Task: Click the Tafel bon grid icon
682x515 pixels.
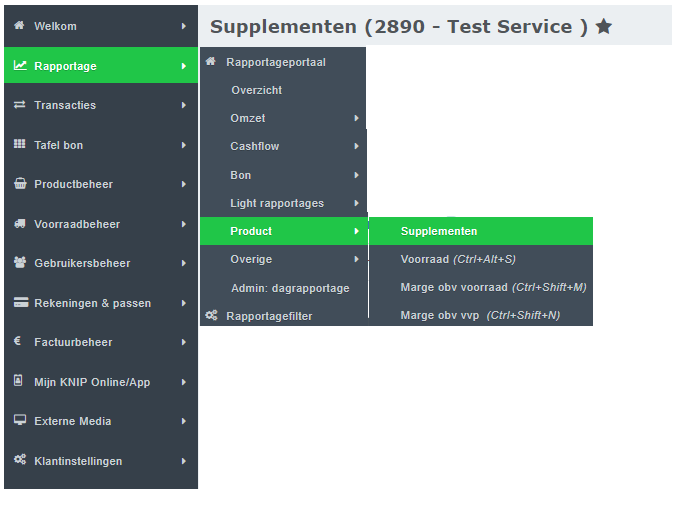Action: 20,145
